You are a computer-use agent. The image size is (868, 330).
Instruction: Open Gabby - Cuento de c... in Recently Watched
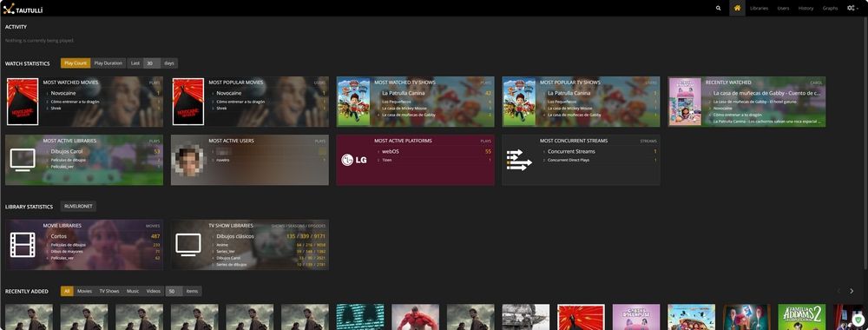766,93
